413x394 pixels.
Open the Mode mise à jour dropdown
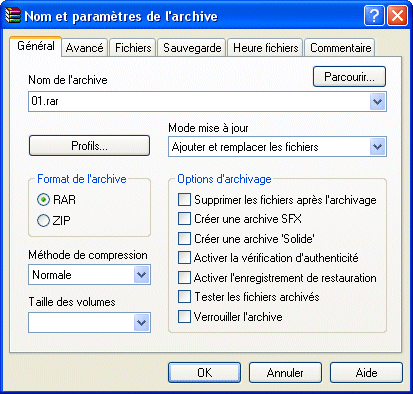[378, 147]
